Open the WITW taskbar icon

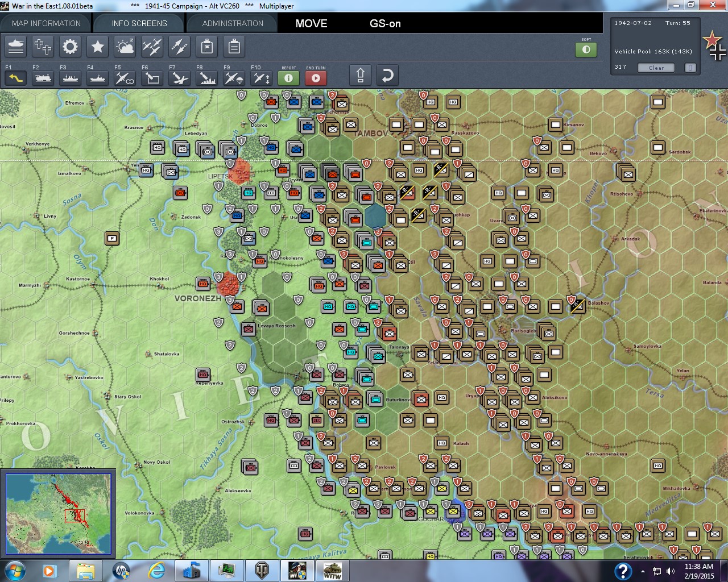pos(333,571)
